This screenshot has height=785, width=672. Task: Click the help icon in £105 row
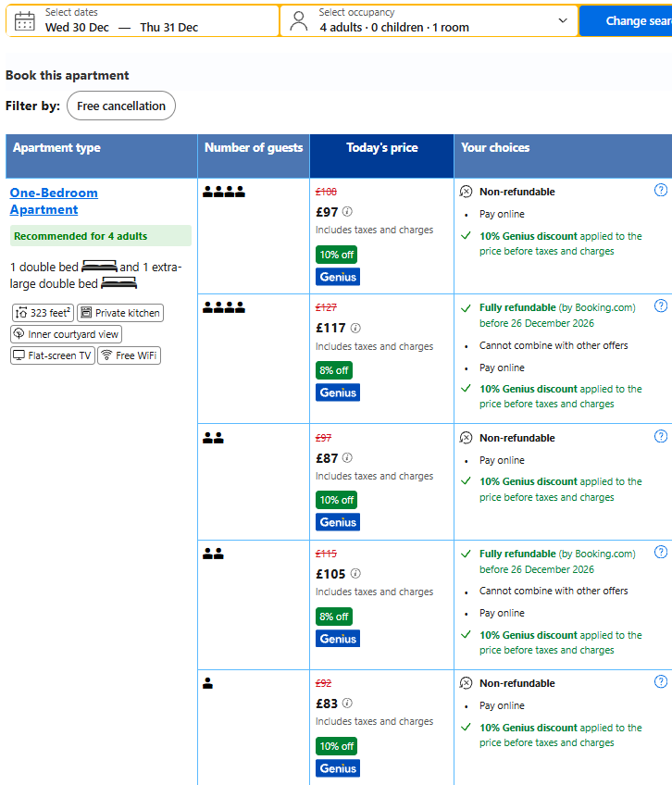coord(661,553)
